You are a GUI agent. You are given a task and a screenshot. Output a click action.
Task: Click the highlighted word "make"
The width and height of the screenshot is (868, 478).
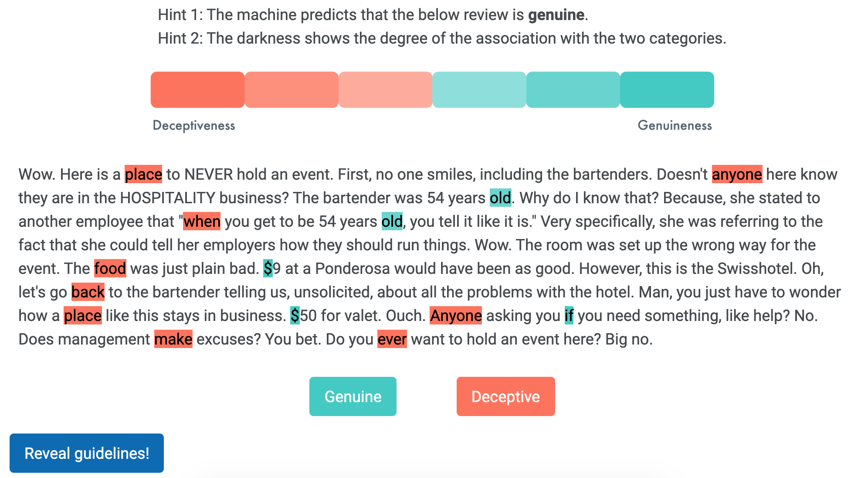point(173,339)
